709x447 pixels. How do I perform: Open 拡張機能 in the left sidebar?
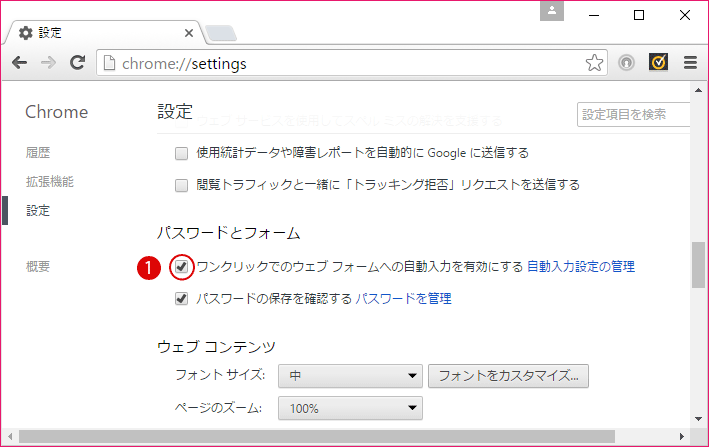pos(50,182)
